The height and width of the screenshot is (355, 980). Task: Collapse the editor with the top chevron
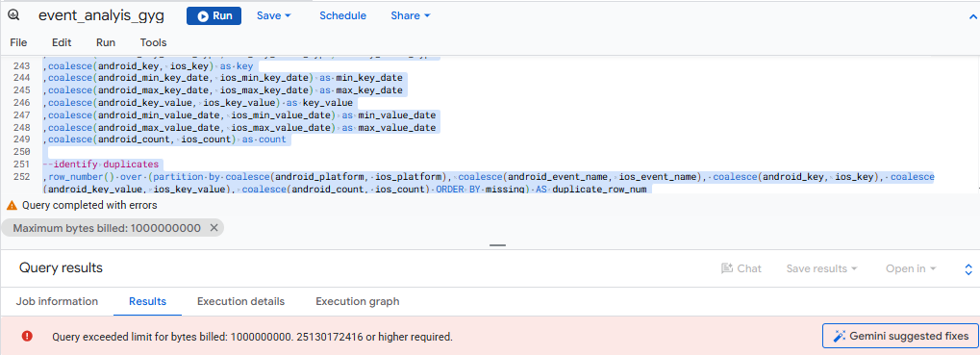coord(972,18)
